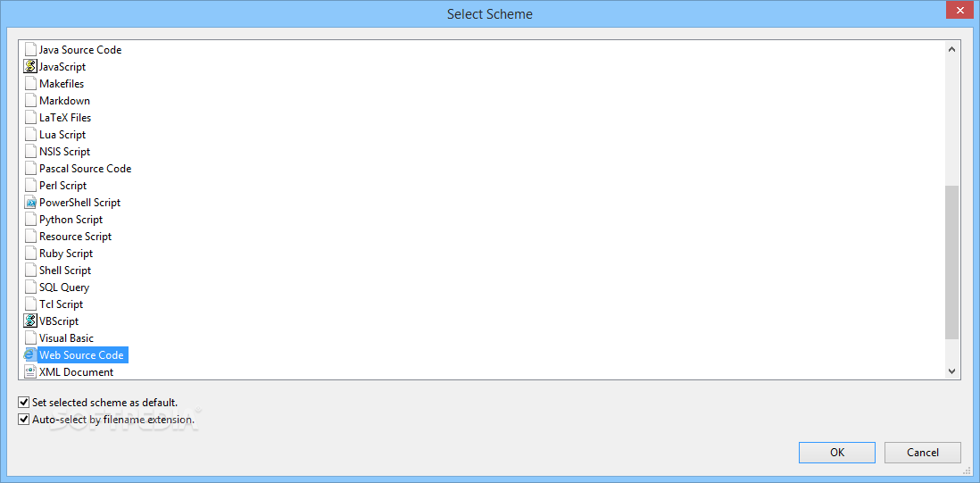Toggle Set selected scheme as default checkbox

(x=24, y=403)
